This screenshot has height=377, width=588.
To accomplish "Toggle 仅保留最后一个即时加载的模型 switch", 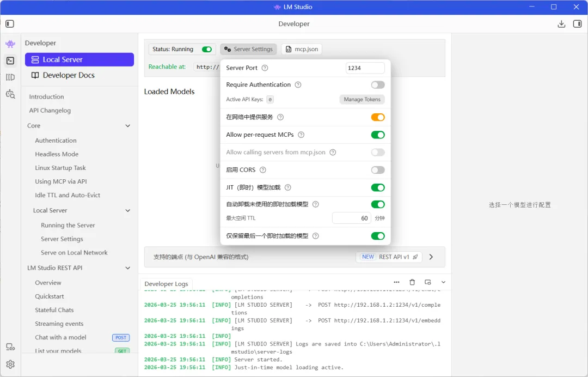I will click(x=378, y=236).
